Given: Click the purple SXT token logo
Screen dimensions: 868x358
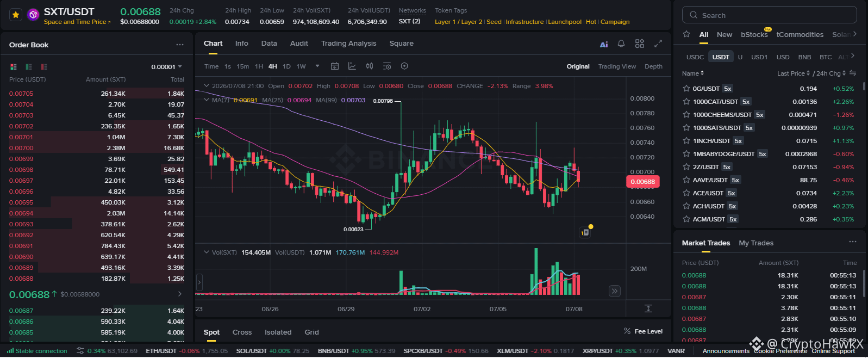Looking at the screenshot, I should (33, 15).
